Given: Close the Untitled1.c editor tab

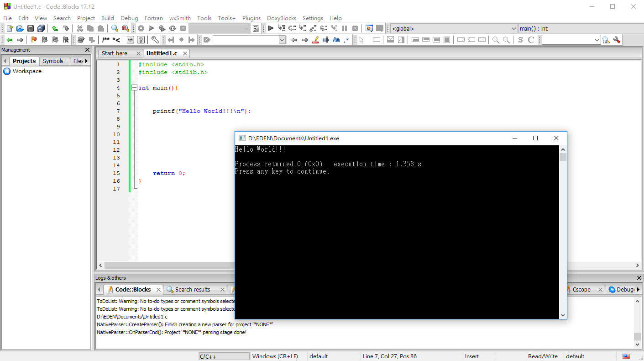Looking at the screenshot, I should tap(185, 53).
